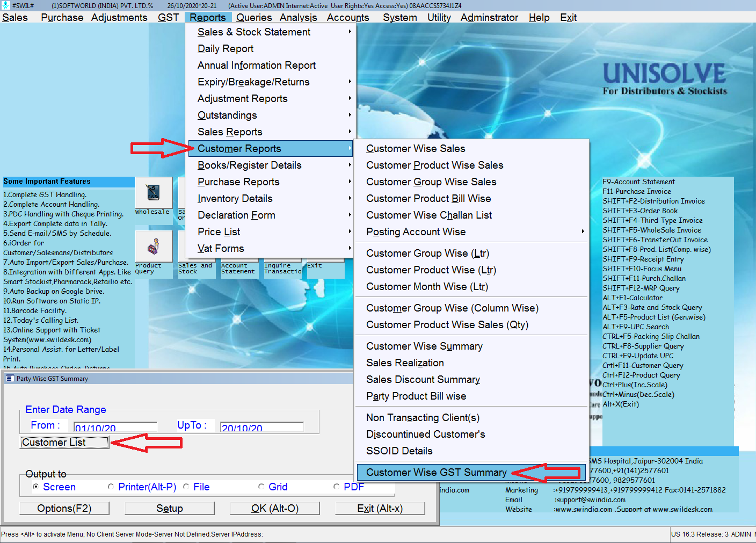Viewport: 756px width, 543px height.
Task: Open the Product Query icon
Action: pyautogui.click(x=154, y=247)
